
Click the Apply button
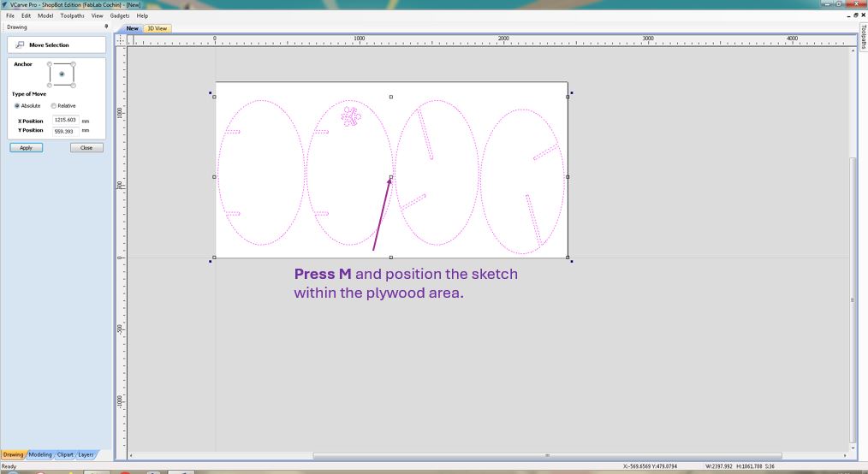(x=26, y=148)
